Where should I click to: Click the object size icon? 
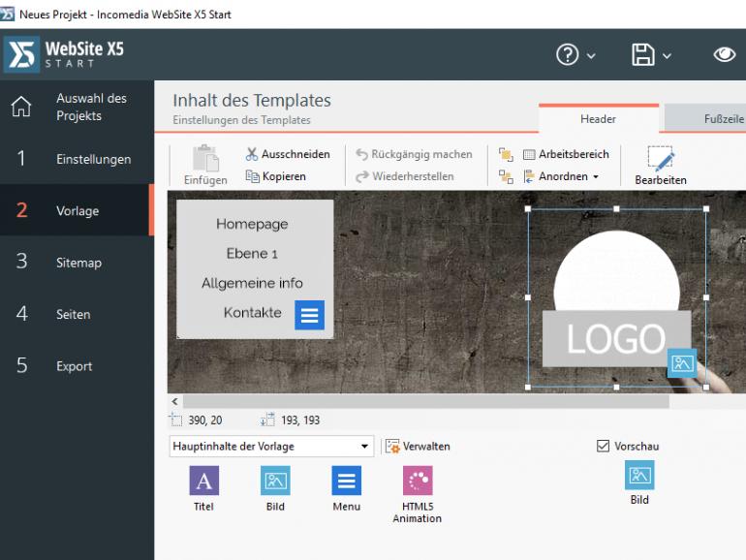(x=267, y=420)
